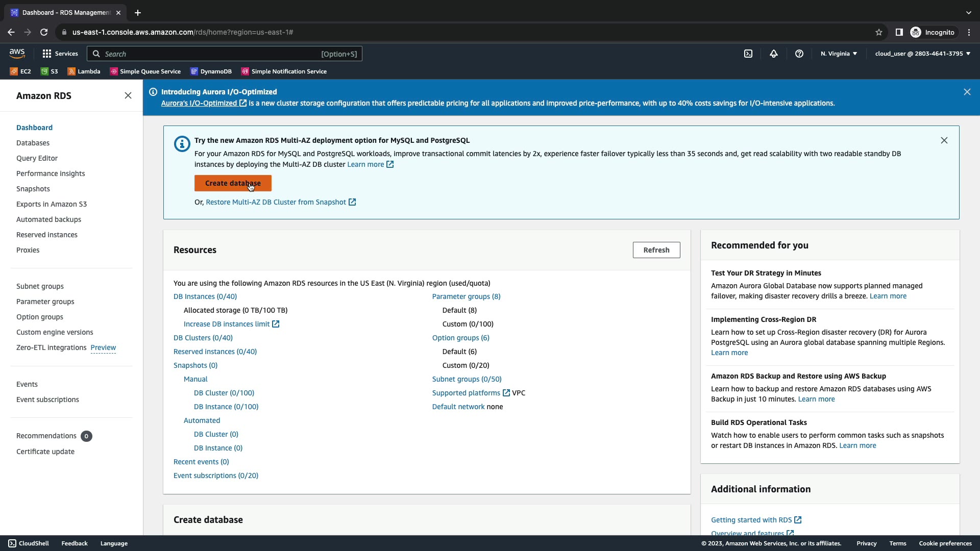Viewport: 980px width, 551px height.
Task: Open Chrome's three-dot menu
Action: (x=969, y=32)
